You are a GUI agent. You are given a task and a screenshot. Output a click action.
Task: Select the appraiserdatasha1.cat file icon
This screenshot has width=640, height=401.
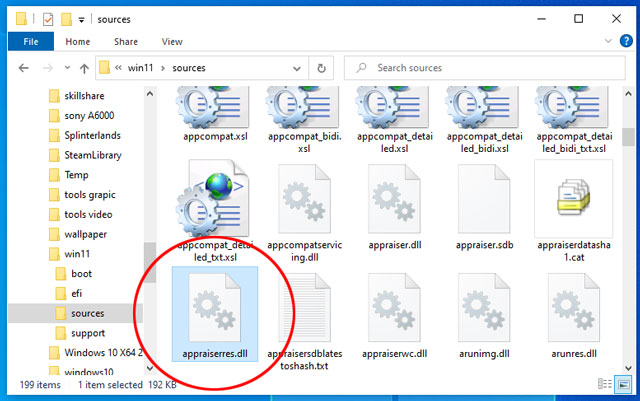click(x=573, y=199)
